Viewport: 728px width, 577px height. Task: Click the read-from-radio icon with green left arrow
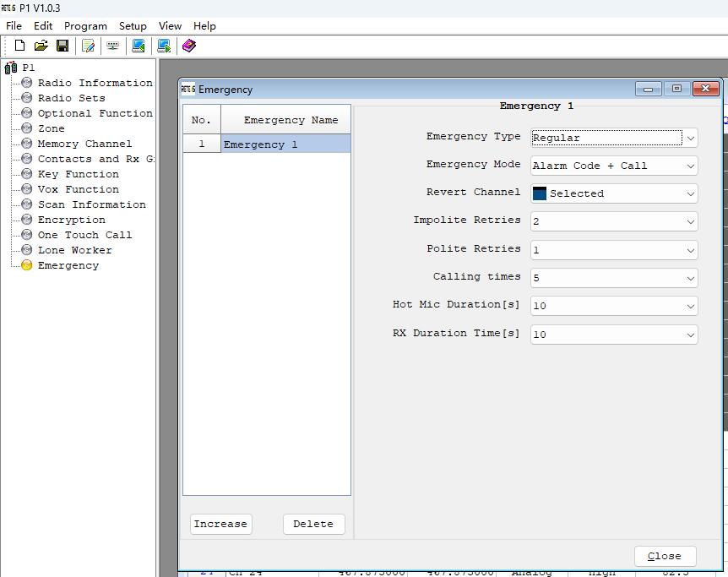coord(139,46)
